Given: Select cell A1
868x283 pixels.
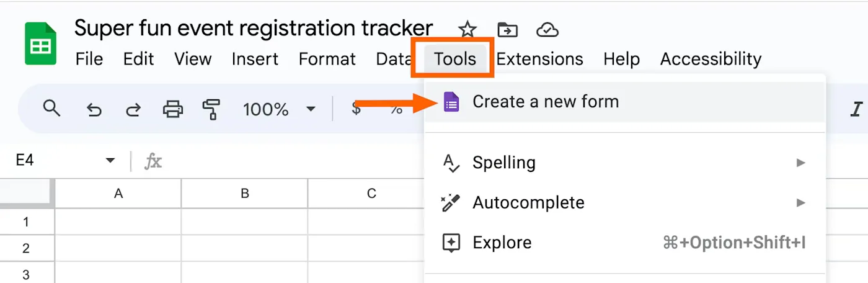Looking at the screenshot, I should 118,222.
